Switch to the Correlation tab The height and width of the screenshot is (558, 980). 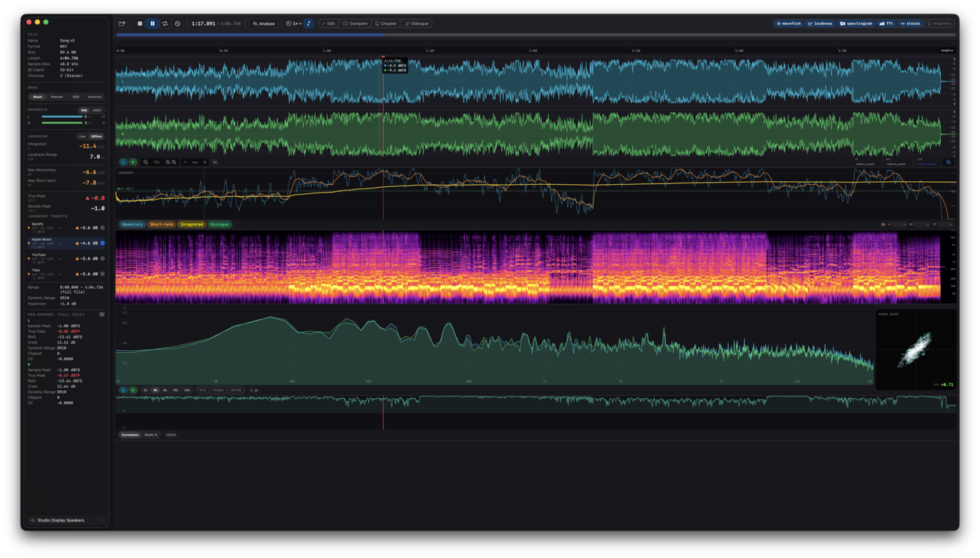click(130, 435)
